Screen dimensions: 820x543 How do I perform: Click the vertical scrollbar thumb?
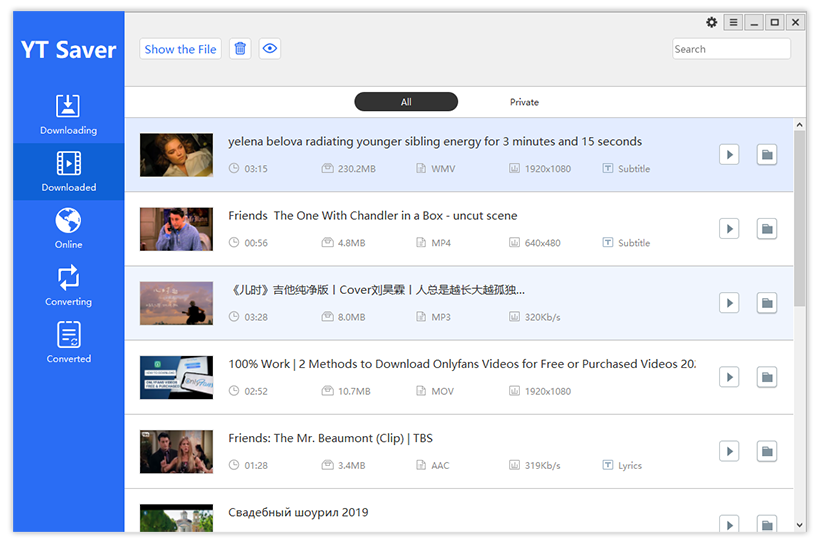[799, 218]
